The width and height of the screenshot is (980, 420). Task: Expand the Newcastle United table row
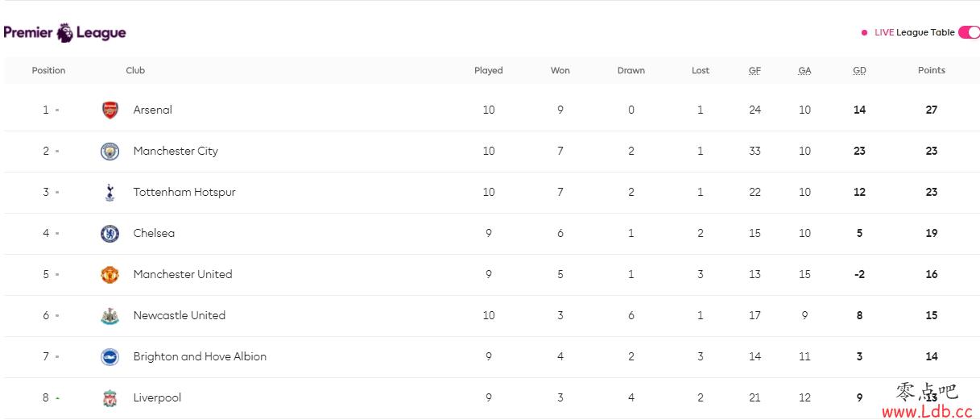click(490, 316)
